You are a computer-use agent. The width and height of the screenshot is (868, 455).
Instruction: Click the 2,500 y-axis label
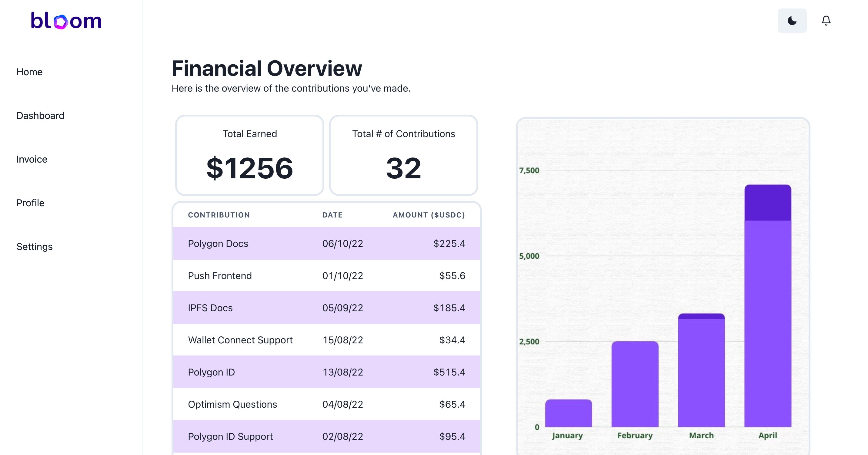click(x=529, y=342)
